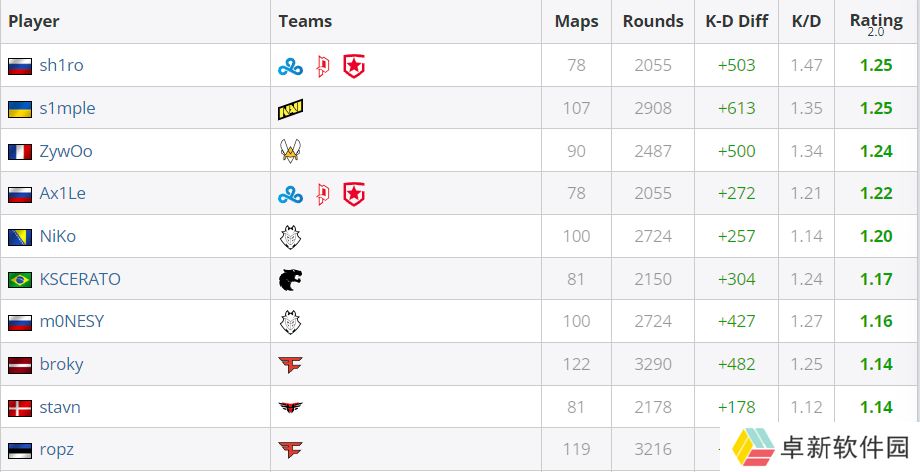Viewport: 920px width, 472px height.
Task: Click the NAVI team logo beside s1mple
Action: pos(290,109)
